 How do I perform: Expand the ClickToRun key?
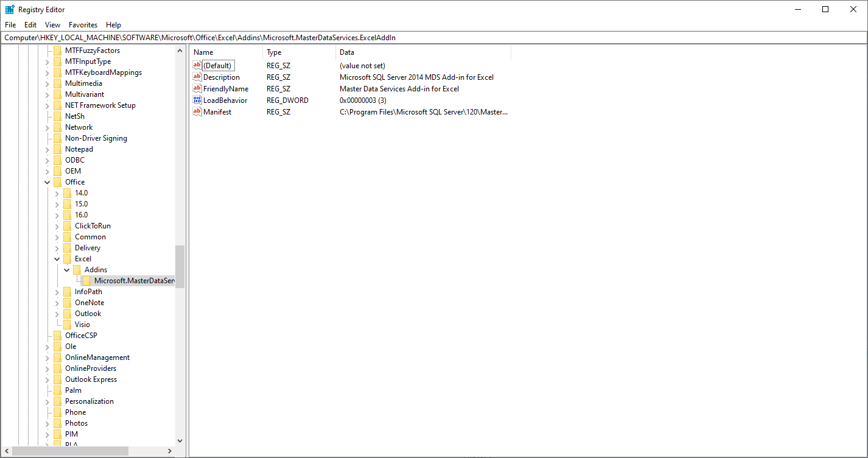[57, 226]
